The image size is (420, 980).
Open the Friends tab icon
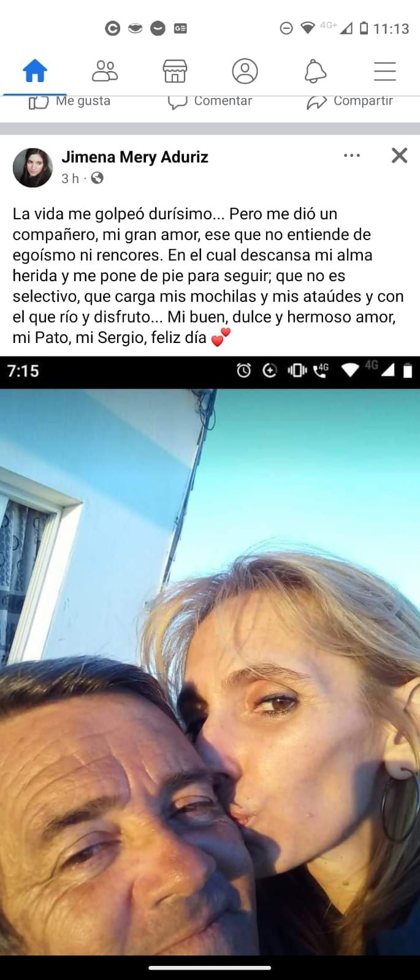tap(105, 71)
